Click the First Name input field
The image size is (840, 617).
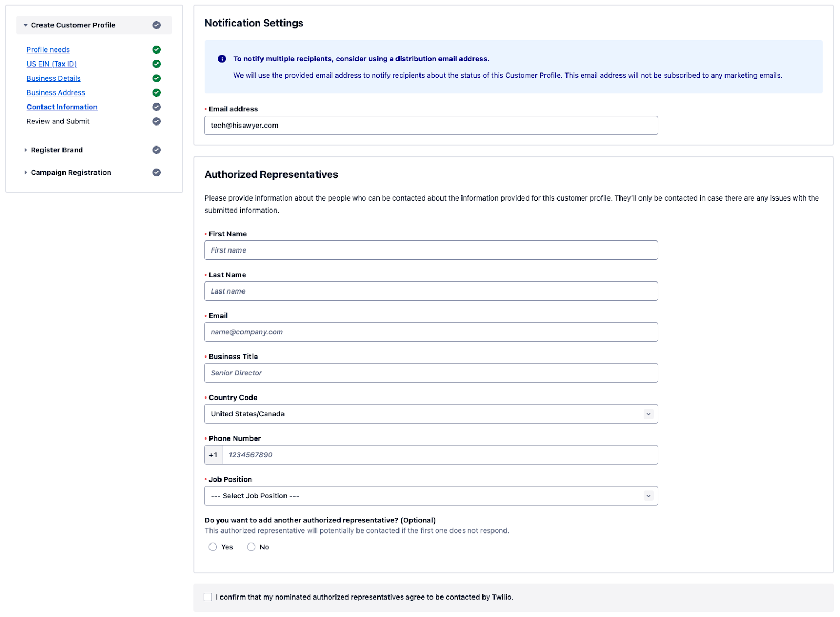click(430, 250)
